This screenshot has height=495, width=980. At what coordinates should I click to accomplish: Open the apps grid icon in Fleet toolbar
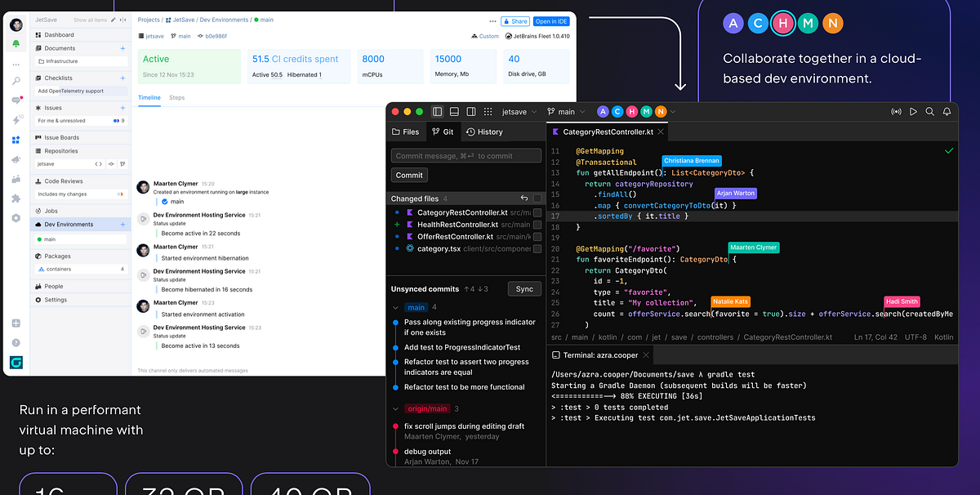click(x=488, y=111)
